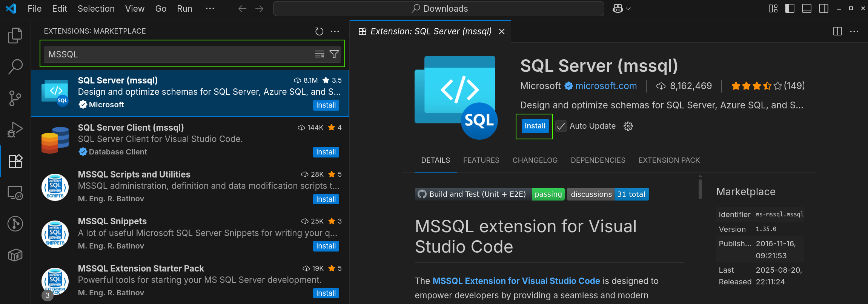The width and height of the screenshot is (868, 304).
Task: Expand the Copilot dropdown chevron
Action: (x=628, y=9)
